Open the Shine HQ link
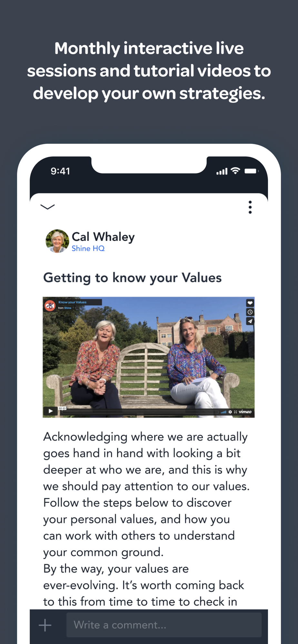 coord(88,249)
